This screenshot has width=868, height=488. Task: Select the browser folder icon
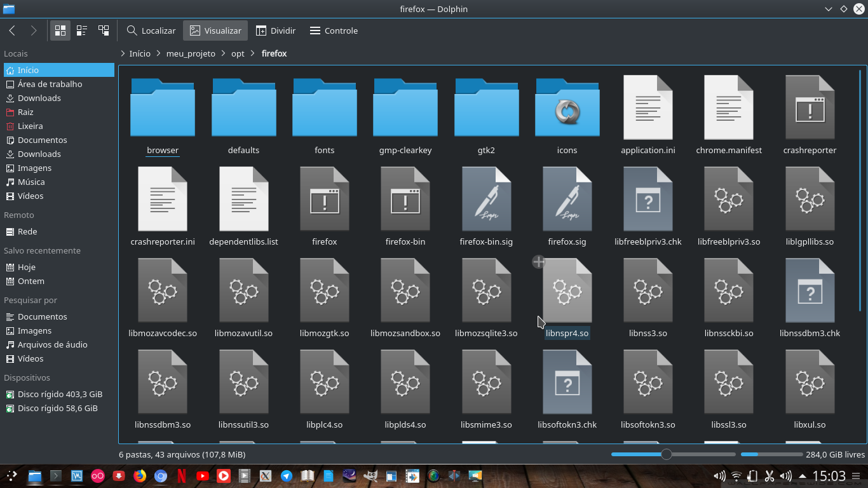[163, 107]
